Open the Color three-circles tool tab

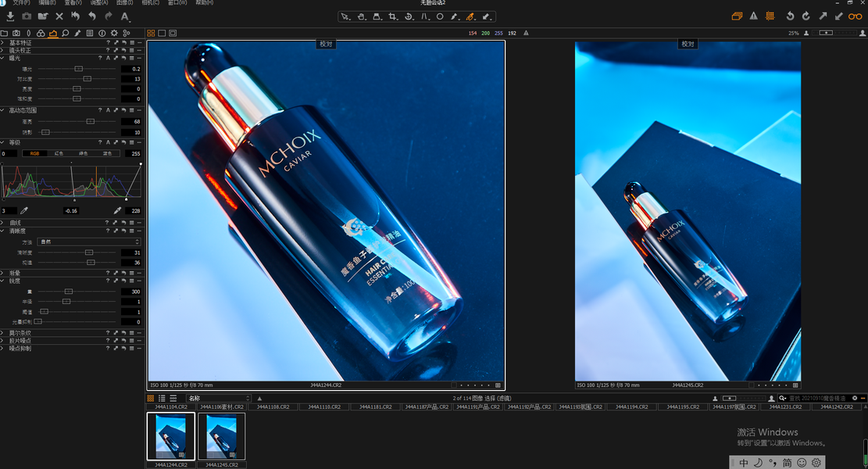41,34
